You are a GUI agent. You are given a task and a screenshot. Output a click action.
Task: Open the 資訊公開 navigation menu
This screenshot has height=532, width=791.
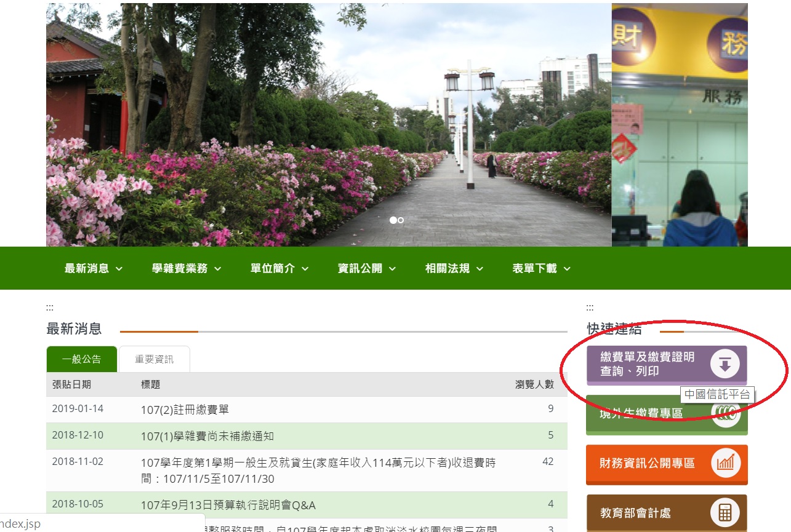click(367, 268)
